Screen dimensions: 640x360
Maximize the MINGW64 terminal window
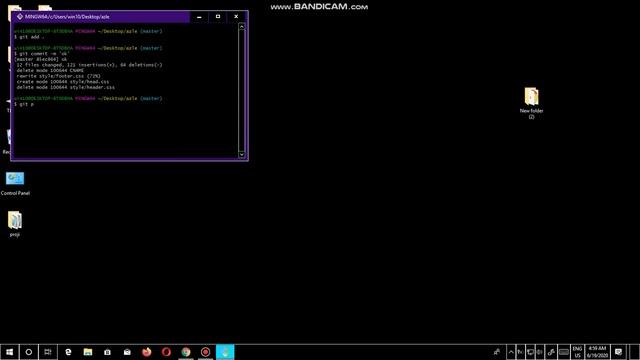coord(218,17)
